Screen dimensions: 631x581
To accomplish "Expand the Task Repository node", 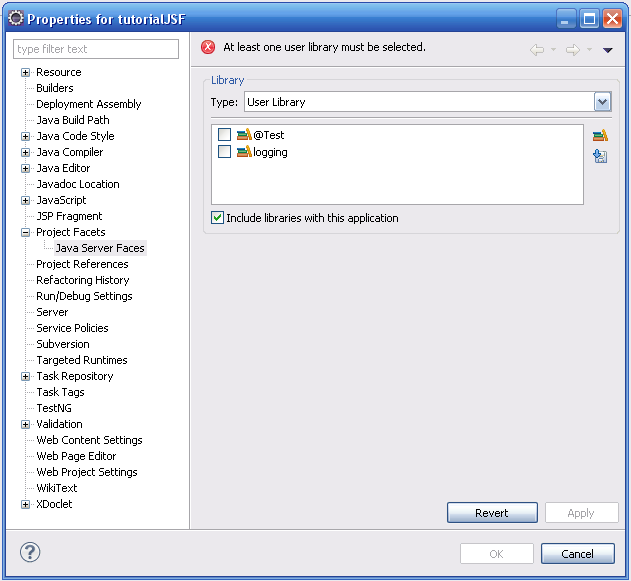I will tap(25, 376).
